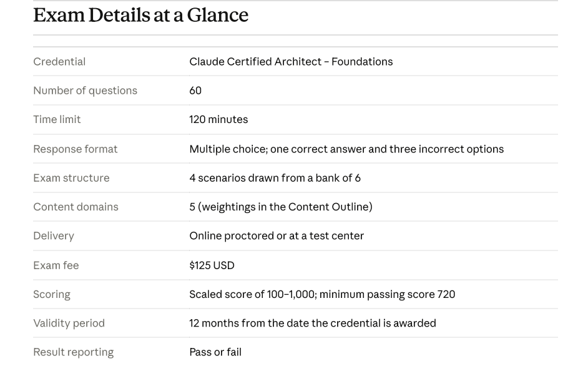The image size is (588, 376).
Task: Select the Credential row label
Action: [x=59, y=62]
